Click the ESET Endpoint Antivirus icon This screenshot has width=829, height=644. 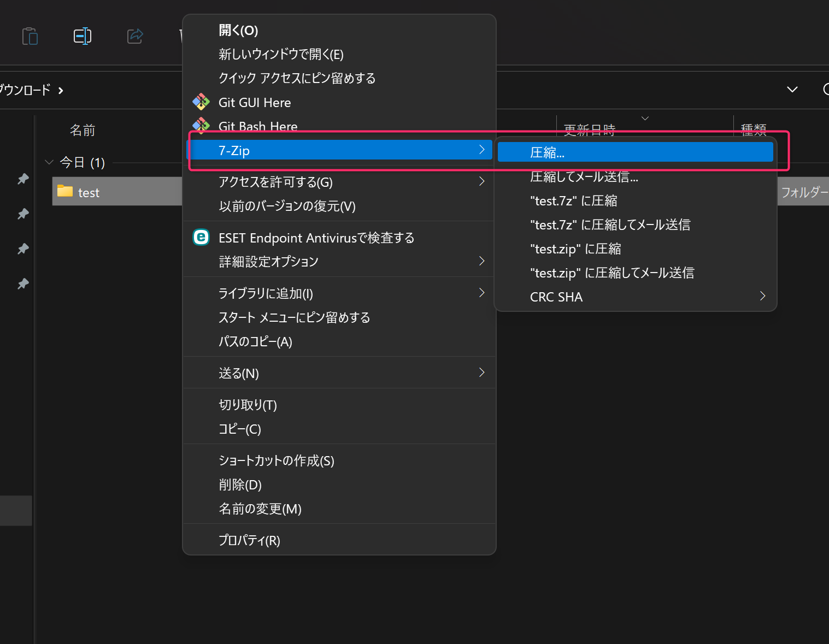pyautogui.click(x=201, y=237)
